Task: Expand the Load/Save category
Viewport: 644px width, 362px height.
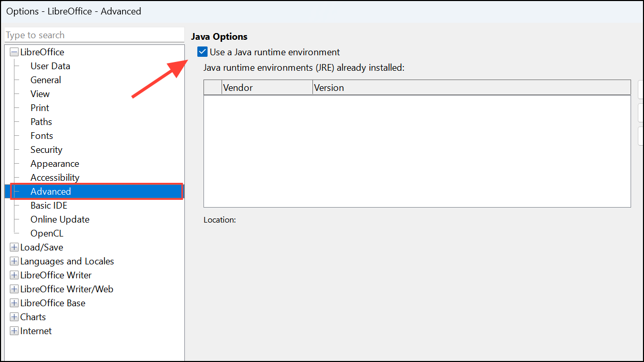Action: pyautogui.click(x=14, y=247)
